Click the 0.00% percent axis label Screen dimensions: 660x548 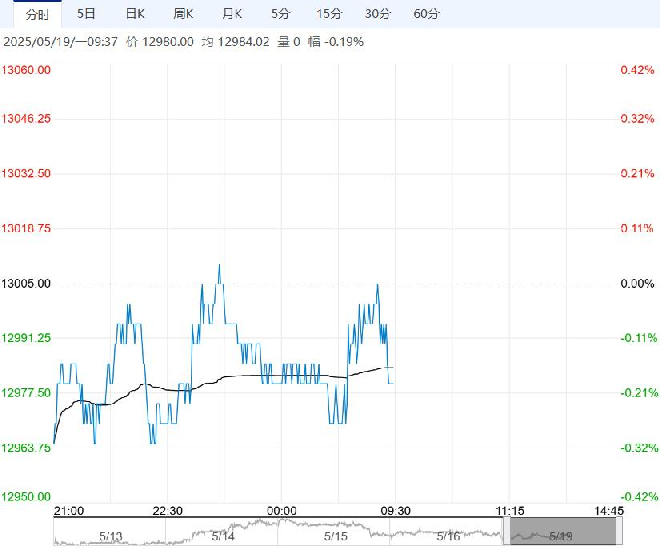coord(637,284)
